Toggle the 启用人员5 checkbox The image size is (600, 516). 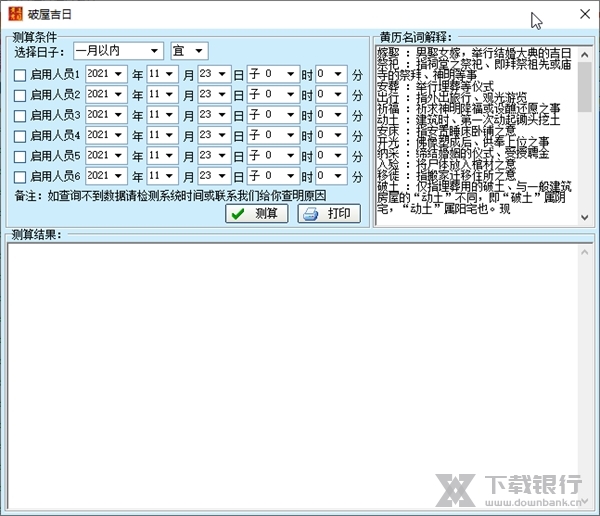click(20, 156)
